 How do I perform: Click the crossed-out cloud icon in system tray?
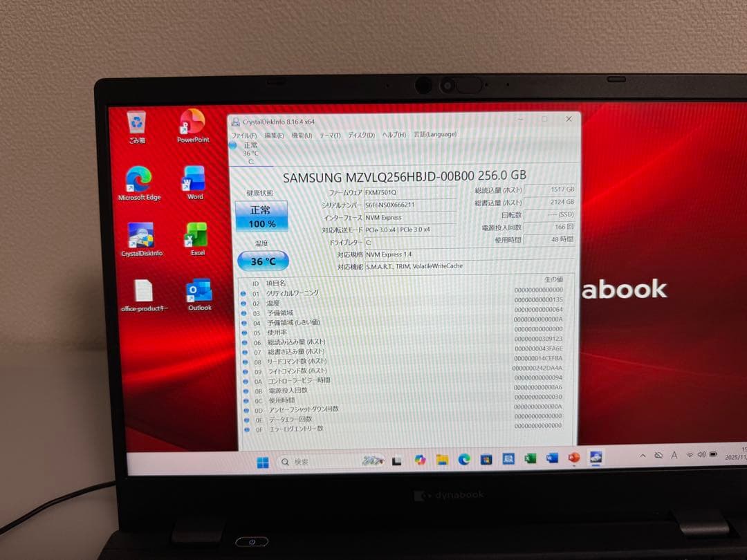pyautogui.click(x=658, y=455)
